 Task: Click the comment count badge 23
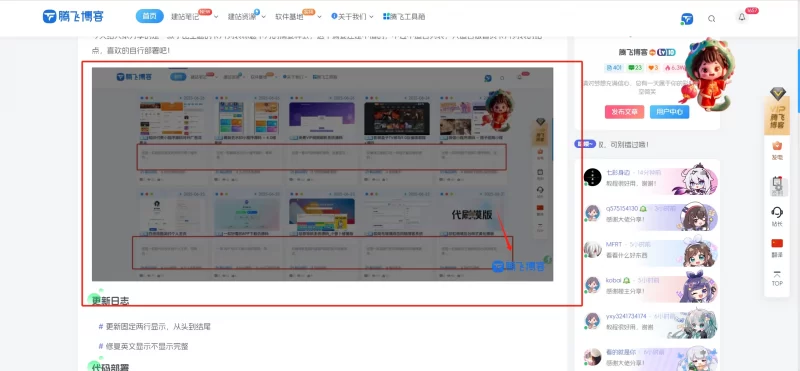coord(635,67)
